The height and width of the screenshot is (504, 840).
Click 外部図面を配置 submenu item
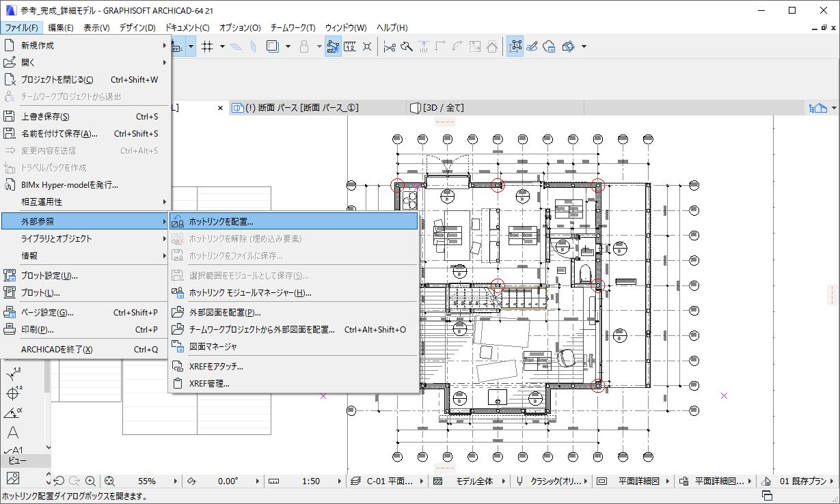(293, 312)
